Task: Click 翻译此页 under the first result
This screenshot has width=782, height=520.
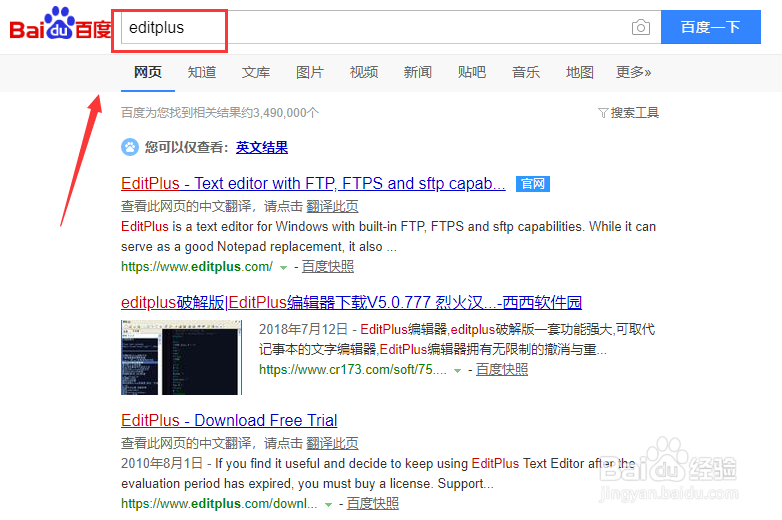Action: 332,206
